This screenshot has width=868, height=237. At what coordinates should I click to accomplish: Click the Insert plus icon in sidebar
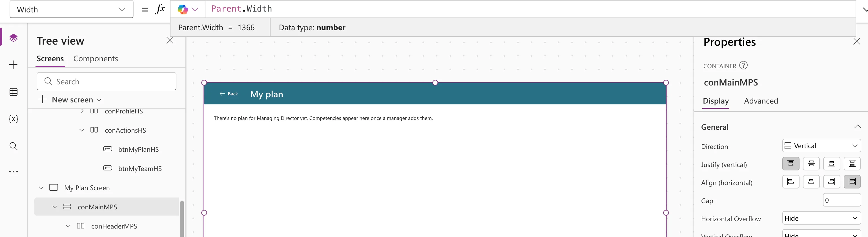(x=14, y=65)
